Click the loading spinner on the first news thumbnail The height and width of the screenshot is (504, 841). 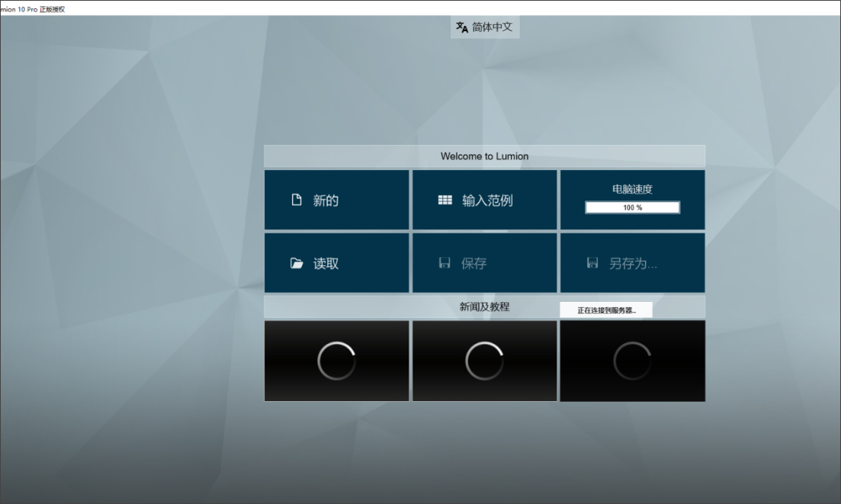[x=336, y=359]
